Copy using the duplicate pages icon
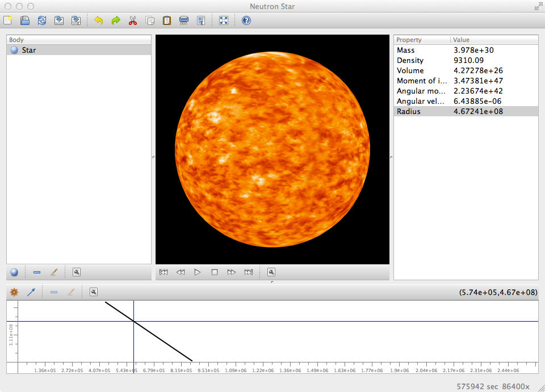This screenshot has height=392, width=545. [x=150, y=20]
